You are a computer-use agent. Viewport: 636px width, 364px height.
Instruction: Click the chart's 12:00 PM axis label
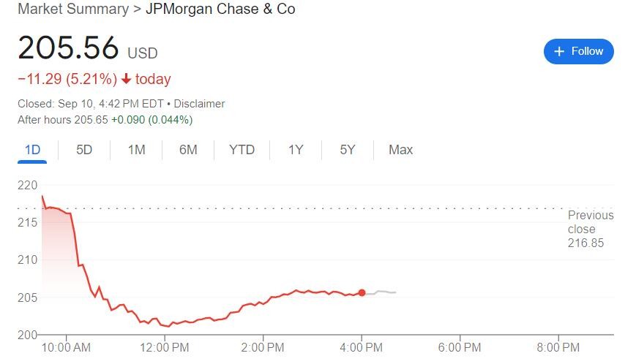pyautogui.click(x=165, y=348)
